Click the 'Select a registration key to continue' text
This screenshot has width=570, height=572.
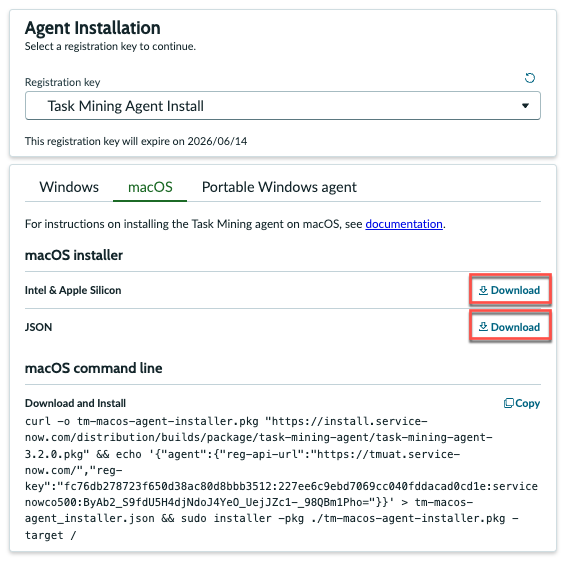pyautogui.click(x=110, y=47)
